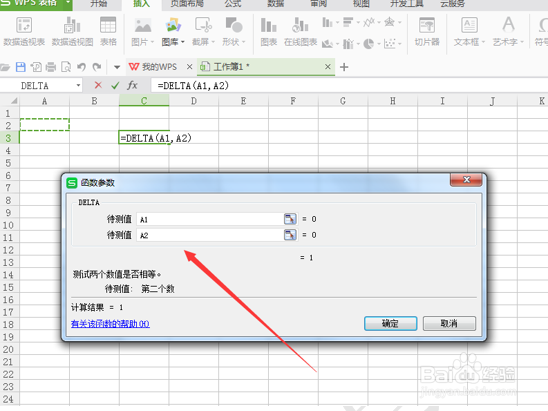Click range selector icon for A1 field
Screen dimensions: 548x411
tap(290, 219)
